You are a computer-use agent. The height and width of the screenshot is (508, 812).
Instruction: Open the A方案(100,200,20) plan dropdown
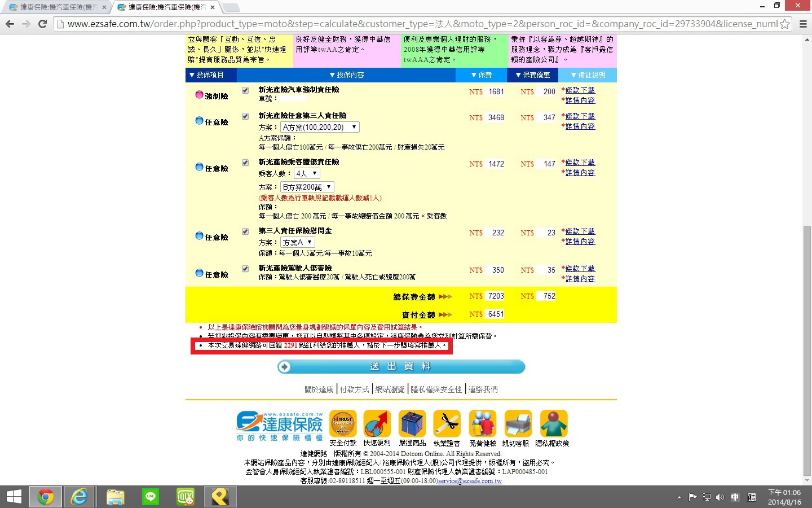[320, 127]
